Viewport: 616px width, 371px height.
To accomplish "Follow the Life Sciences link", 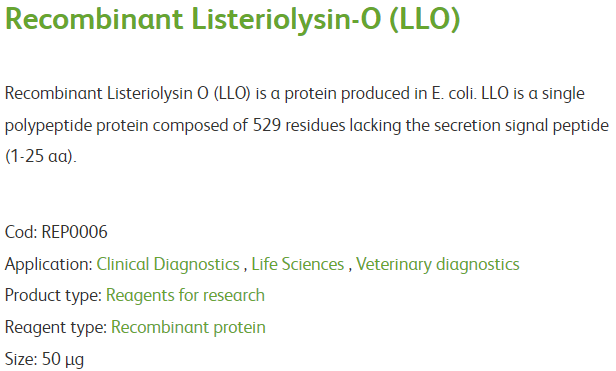I will pos(298,264).
